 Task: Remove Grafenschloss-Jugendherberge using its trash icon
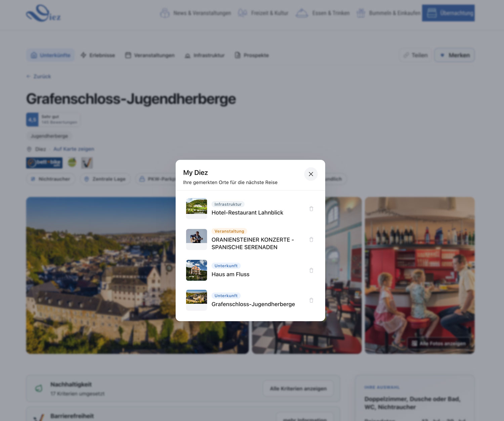(x=311, y=300)
